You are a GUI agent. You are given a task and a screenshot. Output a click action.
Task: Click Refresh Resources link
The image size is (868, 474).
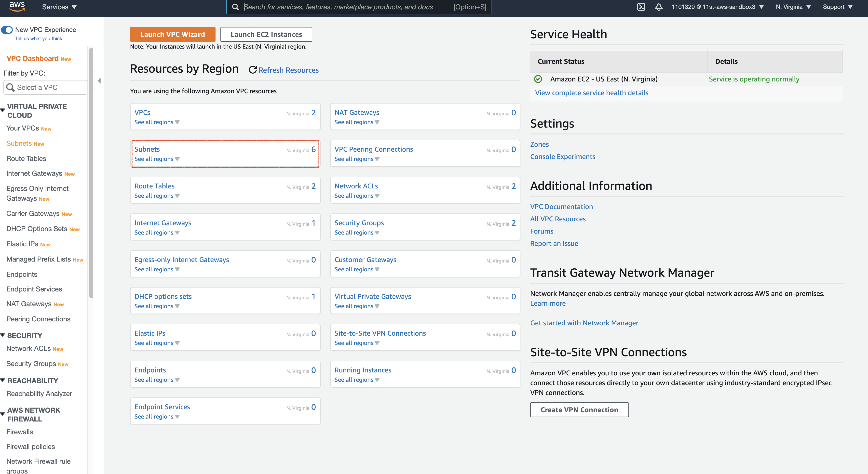288,70
